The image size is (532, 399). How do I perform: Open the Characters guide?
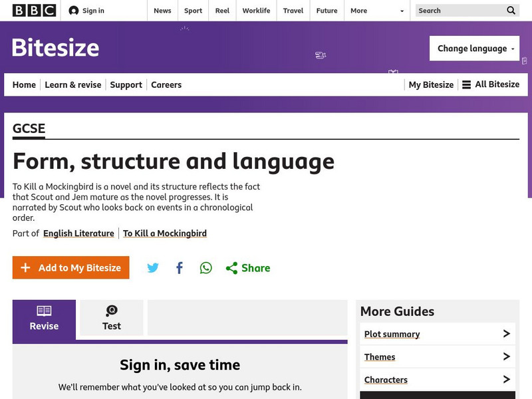(x=437, y=380)
